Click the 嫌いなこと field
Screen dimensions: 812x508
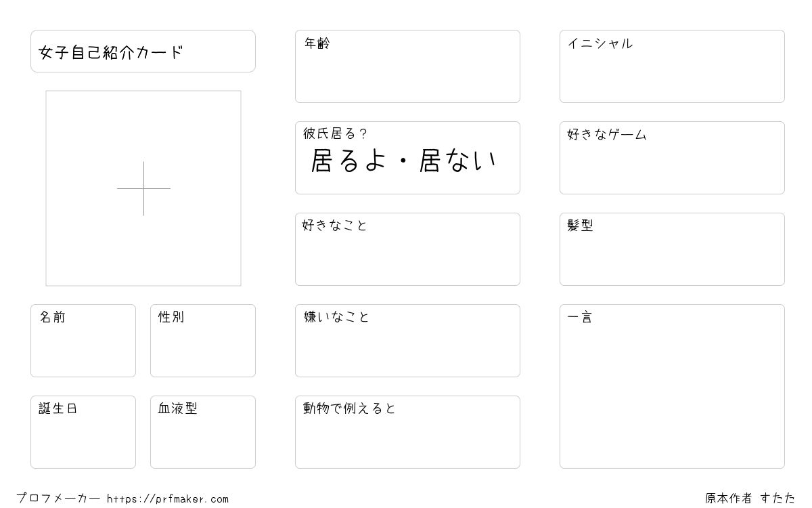407,341
